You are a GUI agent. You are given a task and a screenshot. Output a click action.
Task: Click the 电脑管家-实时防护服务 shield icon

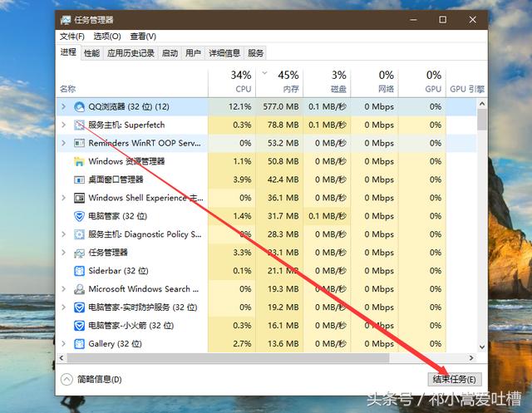tap(79, 307)
